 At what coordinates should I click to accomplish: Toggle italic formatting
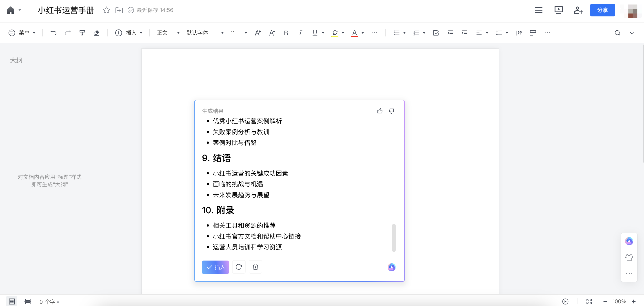click(x=300, y=33)
